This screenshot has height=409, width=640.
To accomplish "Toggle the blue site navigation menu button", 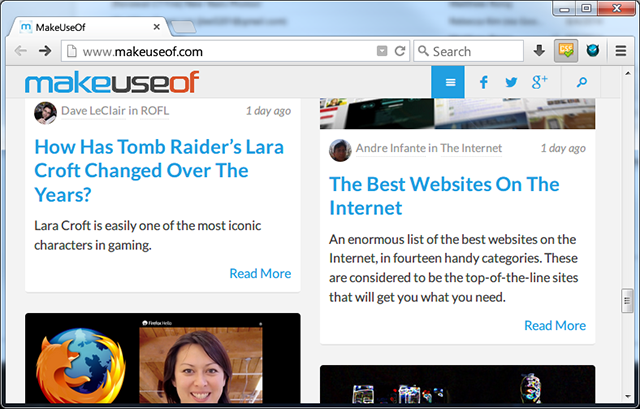I will point(450,82).
